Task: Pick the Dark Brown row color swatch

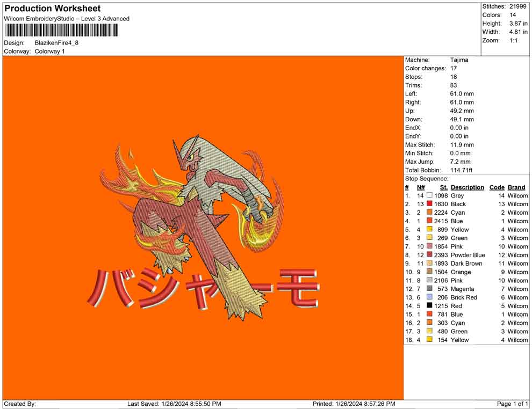Action: (x=429, y=263)
